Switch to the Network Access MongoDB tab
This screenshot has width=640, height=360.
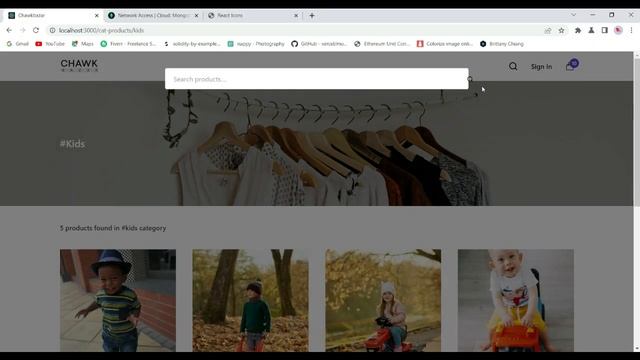pos(153,16)
